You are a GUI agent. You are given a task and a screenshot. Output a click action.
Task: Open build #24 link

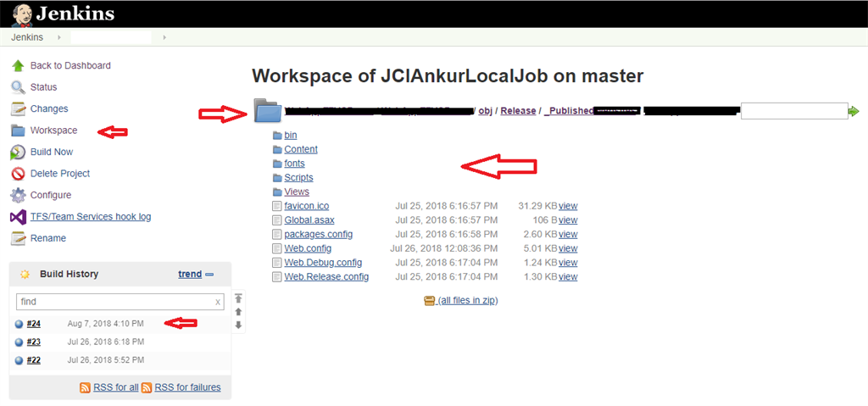34,324
